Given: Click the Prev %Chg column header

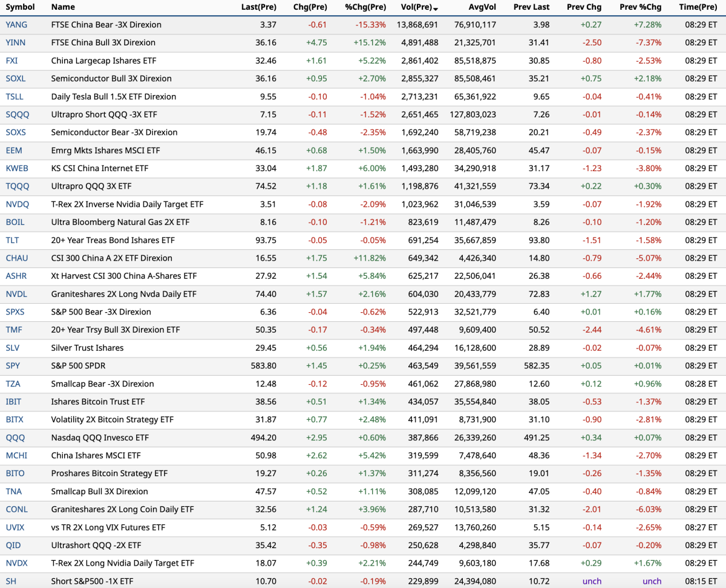Looking at the screenshot, I should tap(640, 7).
